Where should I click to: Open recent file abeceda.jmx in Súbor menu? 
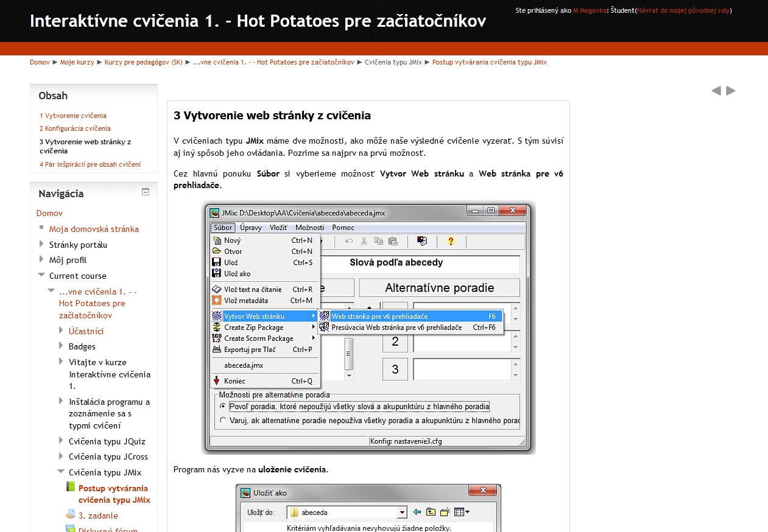(x=244, y=365)
